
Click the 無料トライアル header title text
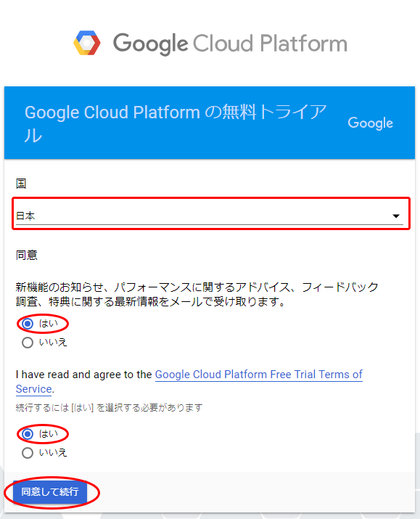tap(176, 124)
